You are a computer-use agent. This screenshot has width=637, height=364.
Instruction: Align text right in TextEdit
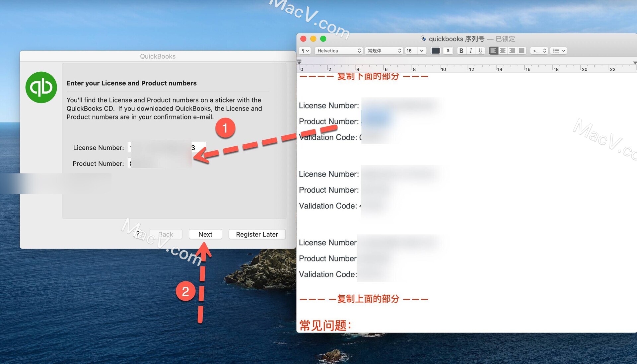(512, 51)
